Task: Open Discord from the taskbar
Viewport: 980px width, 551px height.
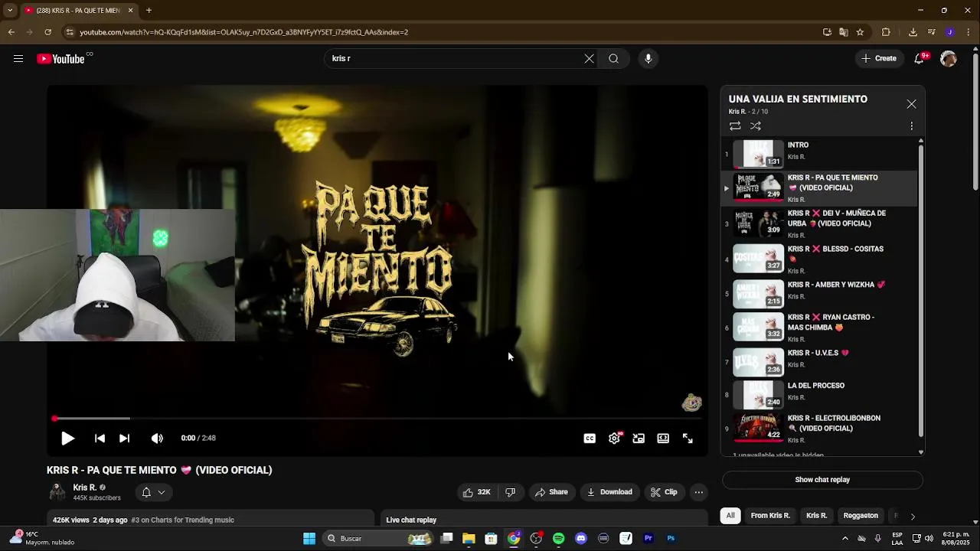Action: tap(581, 539)
